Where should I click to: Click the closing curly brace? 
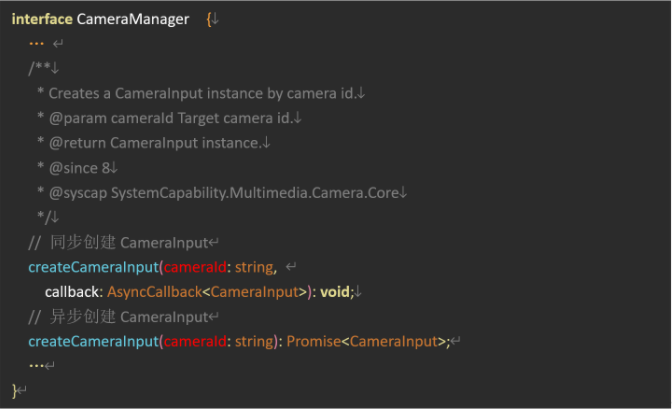[x=15, y=391]
